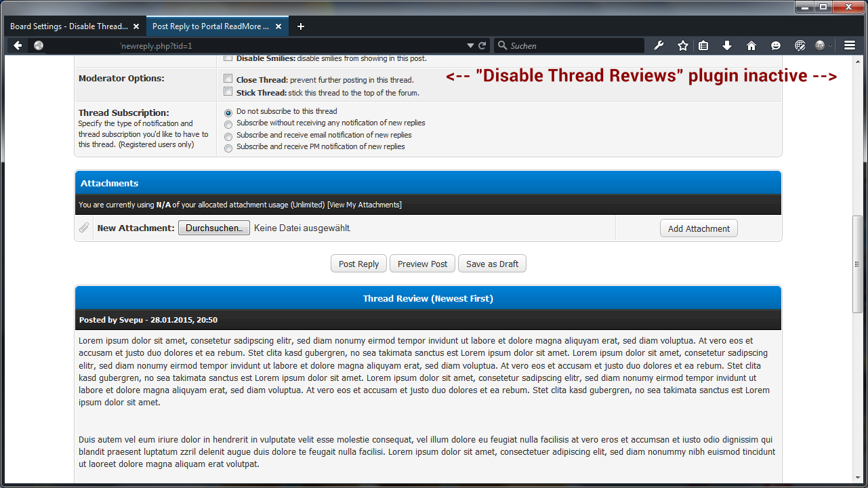
Task: Show the bookmarks list icon
Action: 703,45
